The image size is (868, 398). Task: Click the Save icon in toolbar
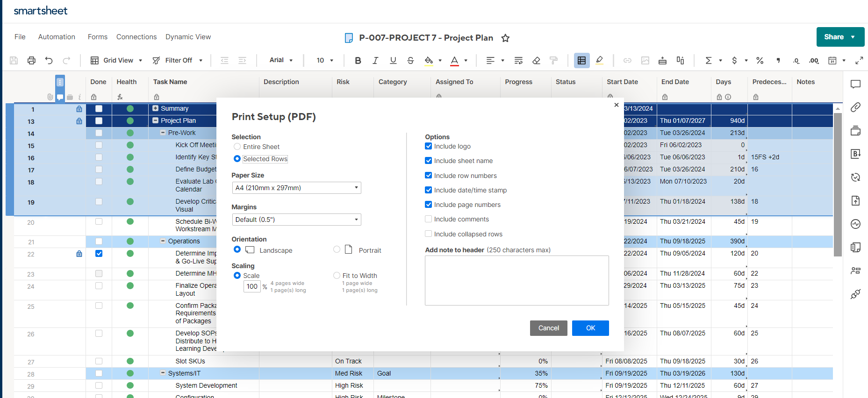tap(14, 60)
